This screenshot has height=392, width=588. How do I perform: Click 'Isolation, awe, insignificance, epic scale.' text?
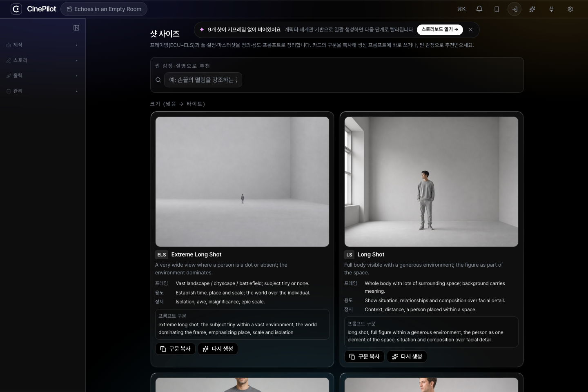point(220,302)
